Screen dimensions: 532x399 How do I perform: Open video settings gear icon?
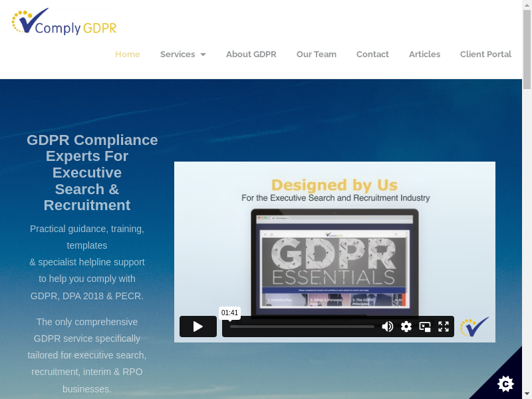click(406, 327)
